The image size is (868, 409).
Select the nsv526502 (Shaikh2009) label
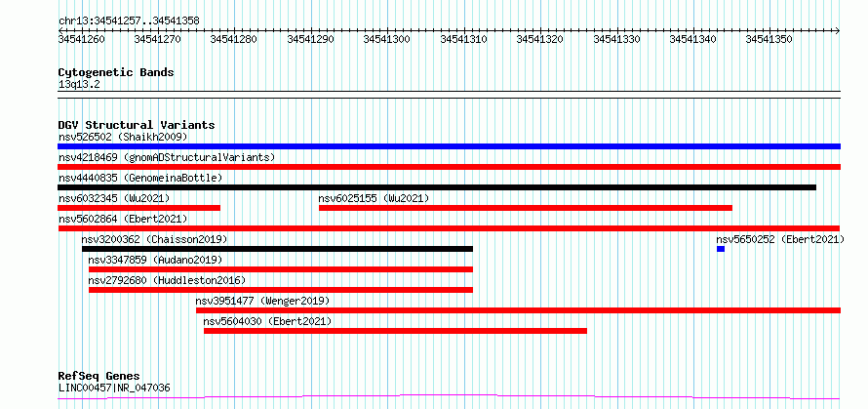click(x=123, y=137)
